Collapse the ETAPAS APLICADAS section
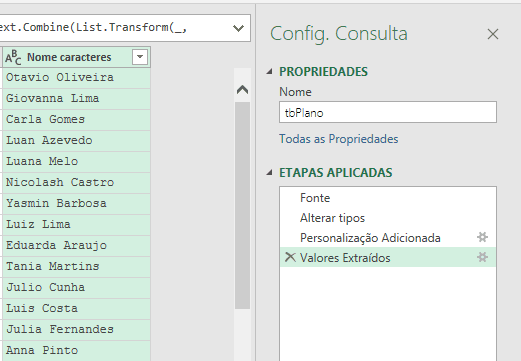Screen dimensions: 521x361 tap(270, 173)
